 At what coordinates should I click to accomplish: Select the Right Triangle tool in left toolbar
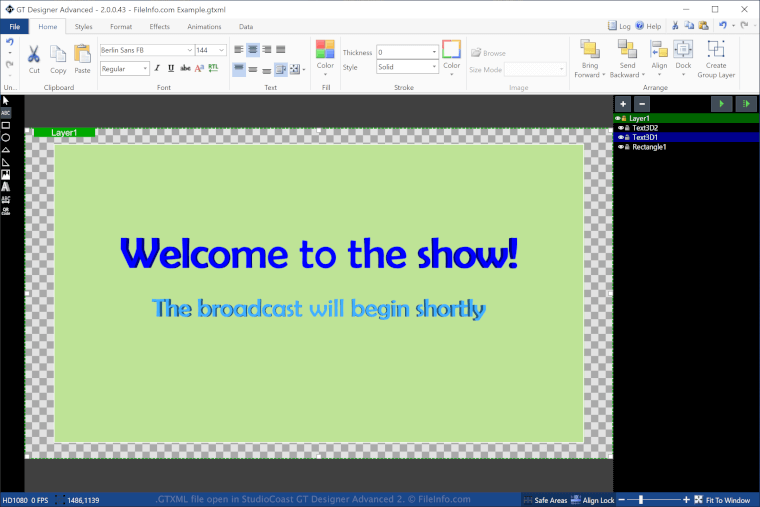click(6, 162)
